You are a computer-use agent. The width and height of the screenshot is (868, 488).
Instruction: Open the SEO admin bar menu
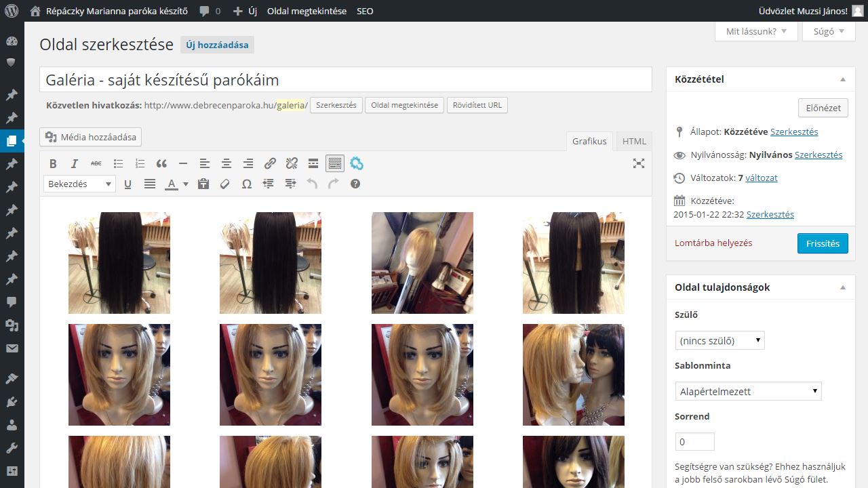365,11
